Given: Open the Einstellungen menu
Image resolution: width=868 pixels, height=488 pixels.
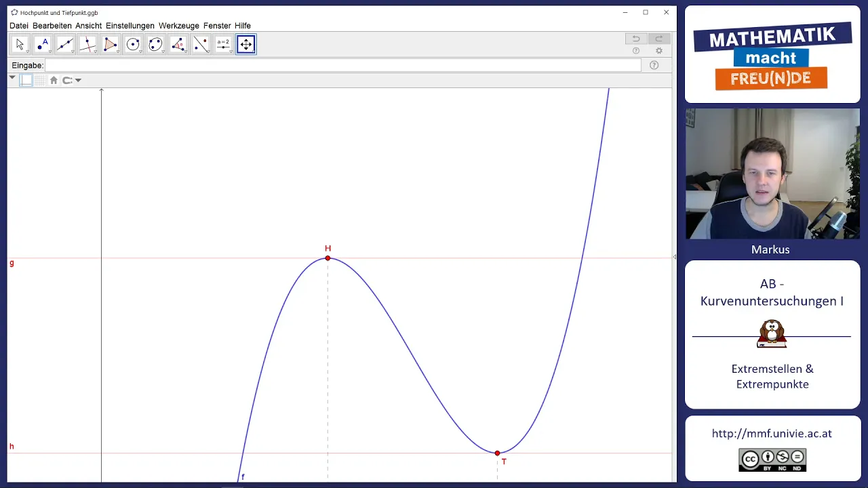Looking at the screenshot, I should [x=130, y=26].
